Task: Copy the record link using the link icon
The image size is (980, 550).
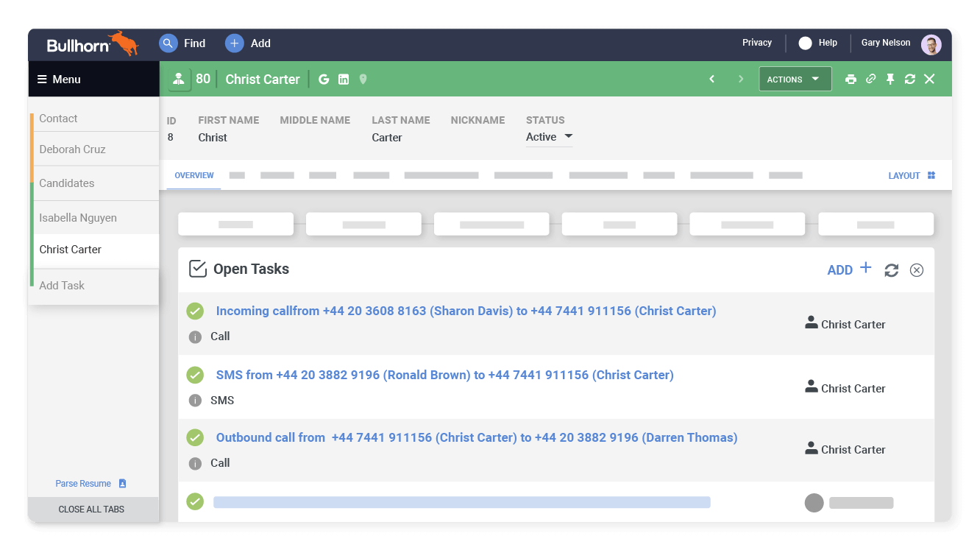Action: [x=870, y=79]
